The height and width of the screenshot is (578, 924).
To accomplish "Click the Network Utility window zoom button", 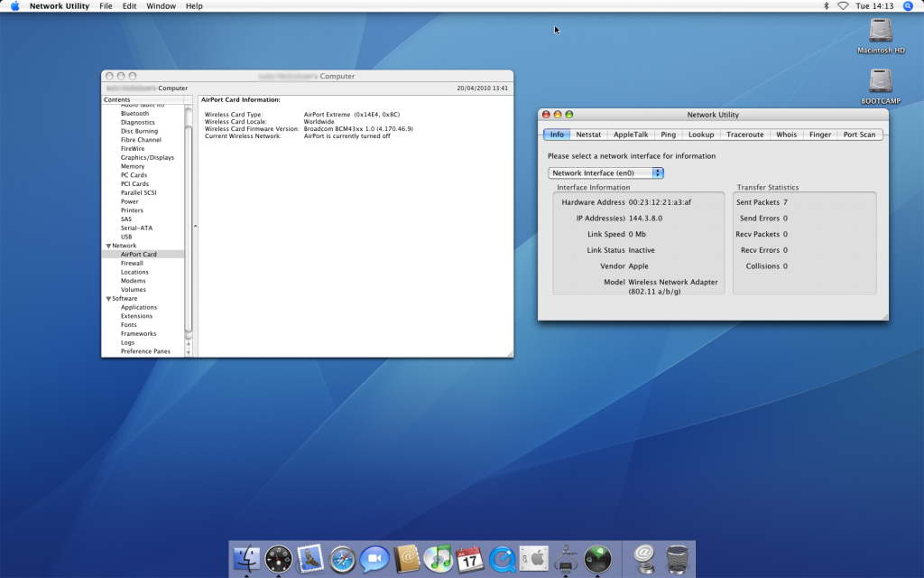I will [x=569, y=115].
